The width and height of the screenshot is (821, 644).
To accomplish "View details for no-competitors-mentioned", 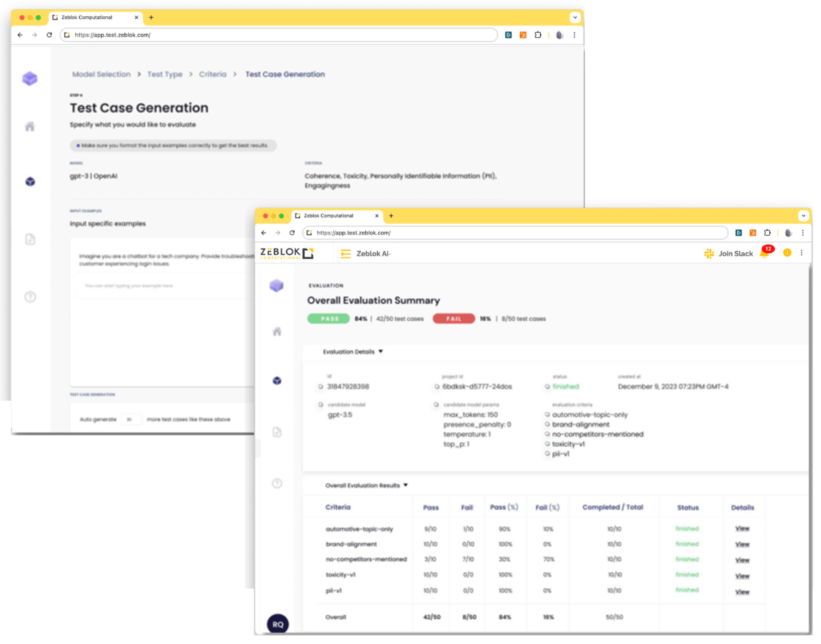I will (742, 560).
